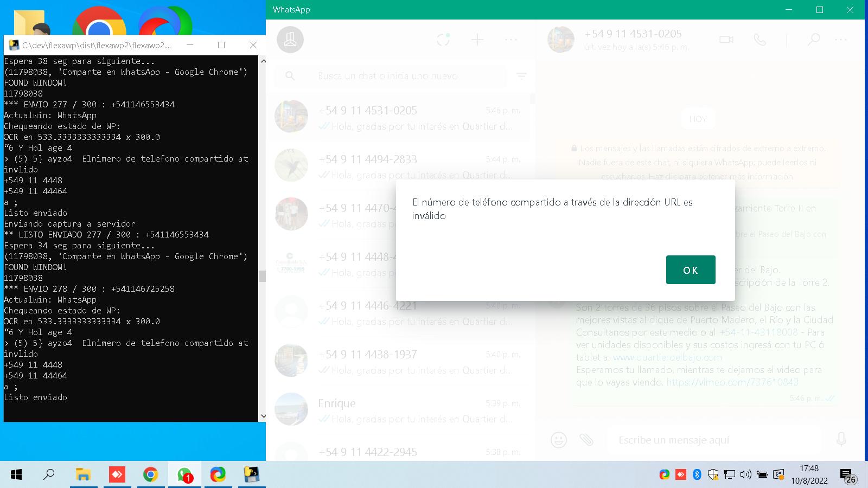Click AnyDesk icon in system tray
868x488 pixels.
pyautogui.click(x=680, y=475)
